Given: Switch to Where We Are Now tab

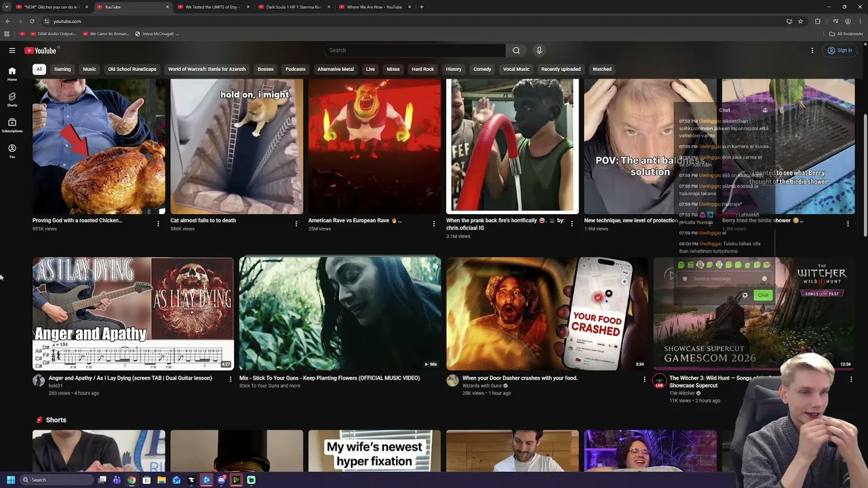Looking at the screenshot, I should pyautogui.click(x=374, y=7).
